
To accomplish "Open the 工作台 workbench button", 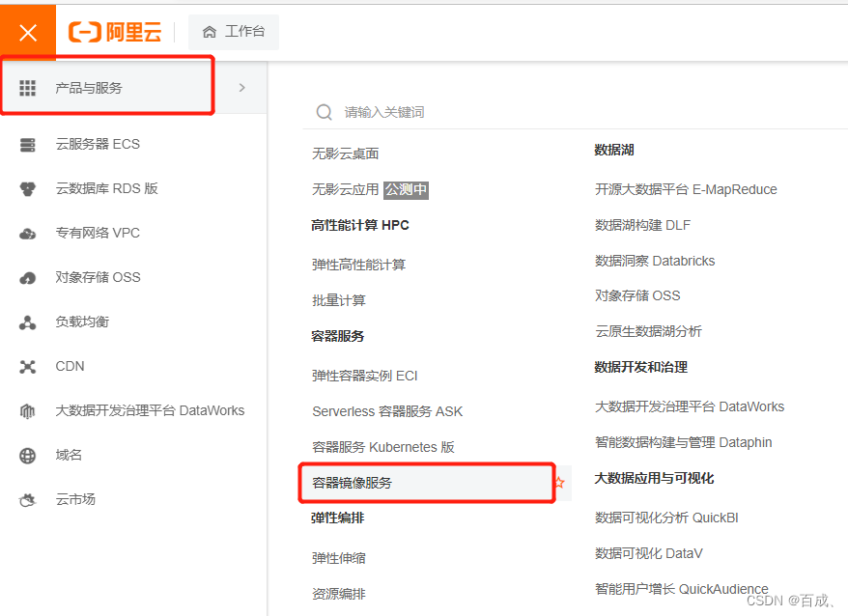I will 234,32.
